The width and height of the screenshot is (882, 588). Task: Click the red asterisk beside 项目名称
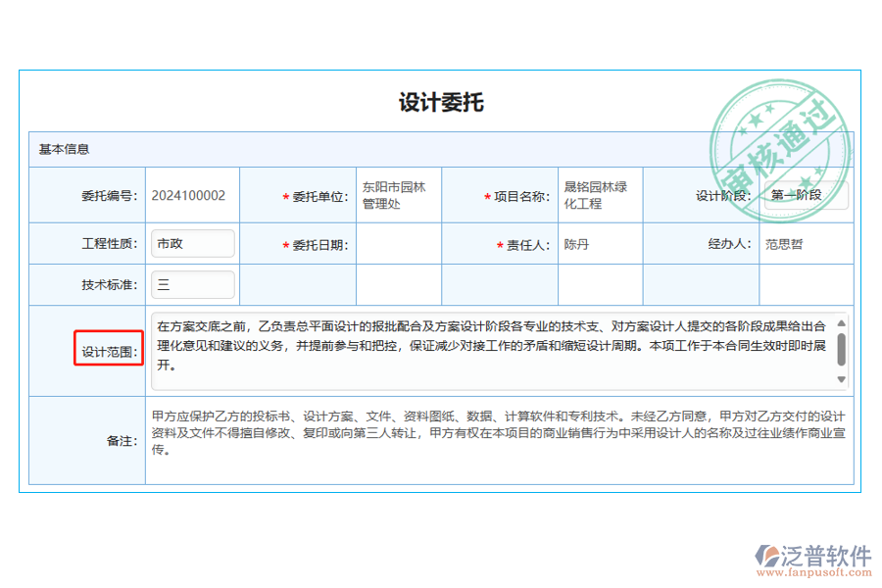[x=486, y=196]
